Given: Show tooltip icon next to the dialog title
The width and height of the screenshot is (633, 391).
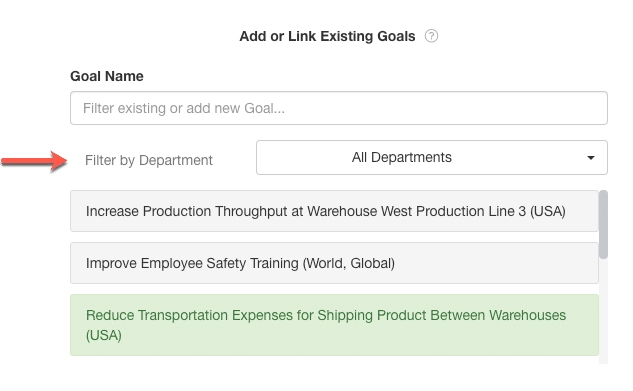Looking at the screenshot, I should [431, 36].
